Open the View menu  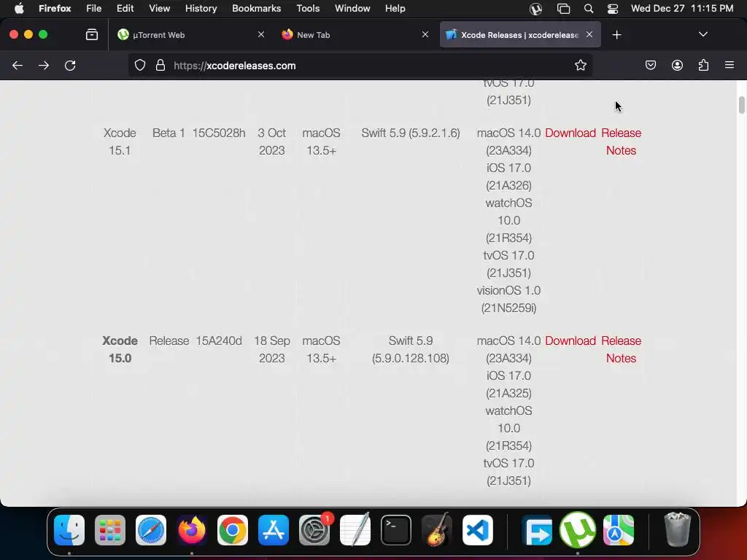pos(159,9)
